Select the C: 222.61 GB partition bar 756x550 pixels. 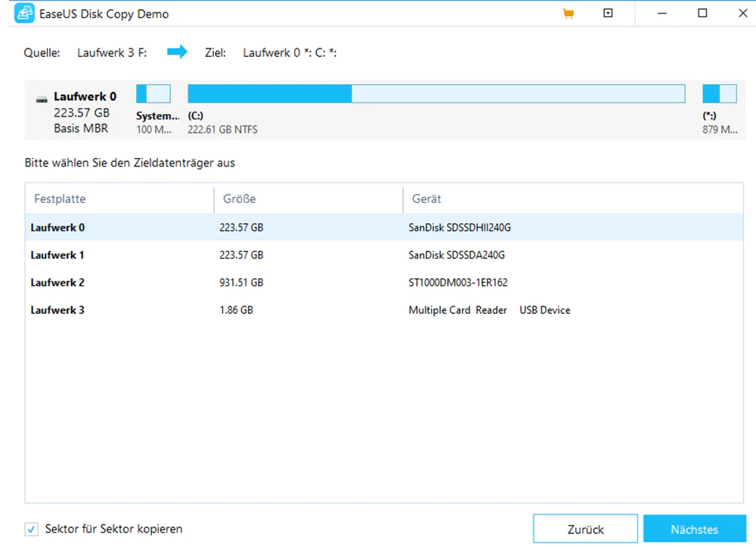tap(436, 94)
